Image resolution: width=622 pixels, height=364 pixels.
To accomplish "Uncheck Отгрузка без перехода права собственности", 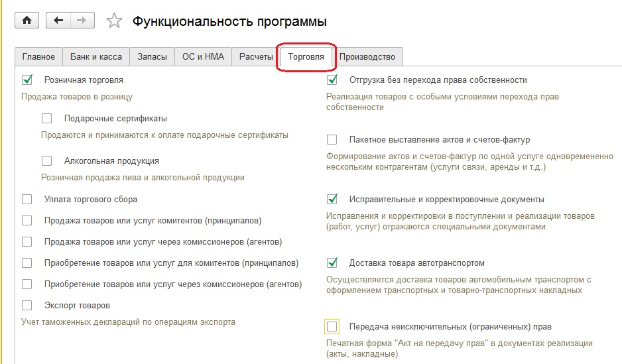I will tap(332, 80).
